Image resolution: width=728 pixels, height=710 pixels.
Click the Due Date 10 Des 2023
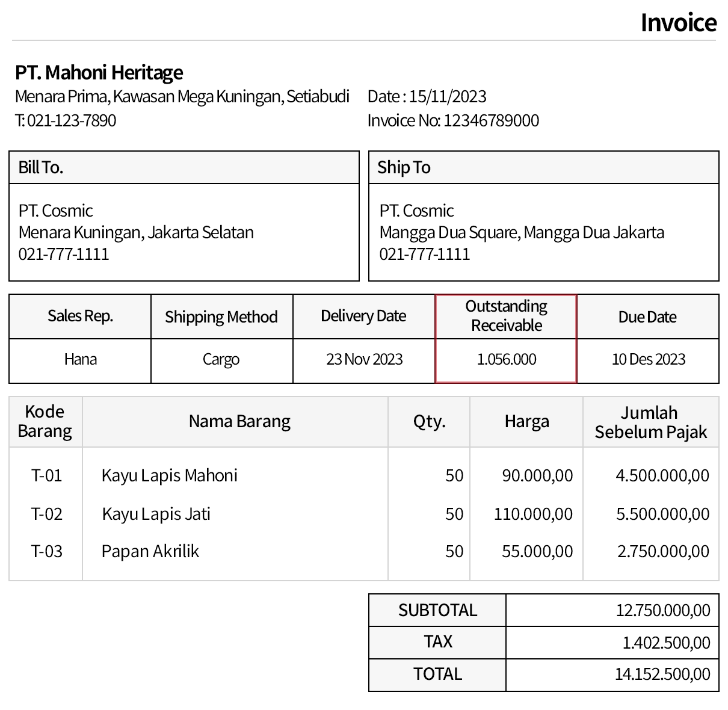point(648,359)
